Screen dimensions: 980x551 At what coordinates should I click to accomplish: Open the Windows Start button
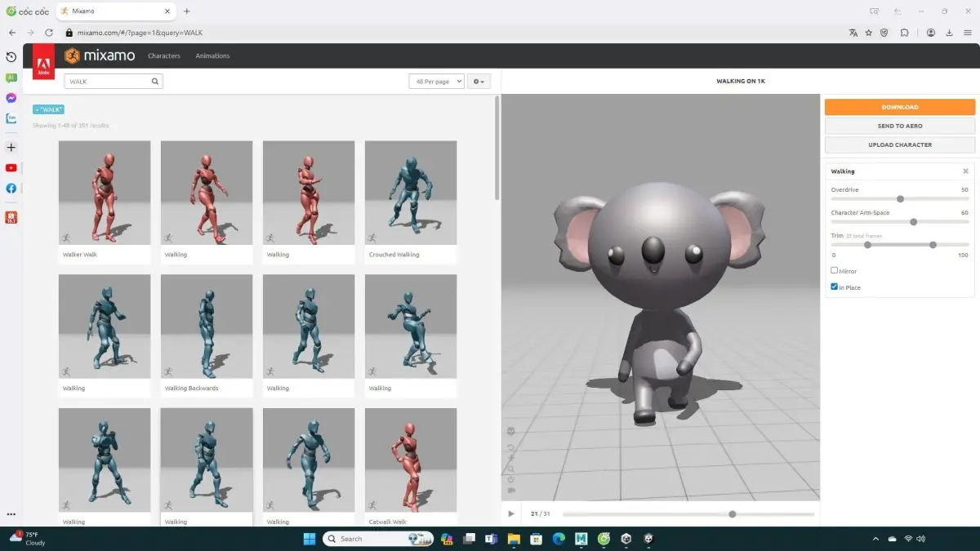310,539
